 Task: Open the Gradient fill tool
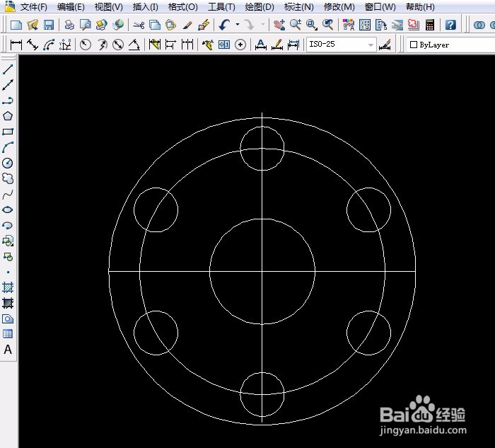click(x=8, y=303)
